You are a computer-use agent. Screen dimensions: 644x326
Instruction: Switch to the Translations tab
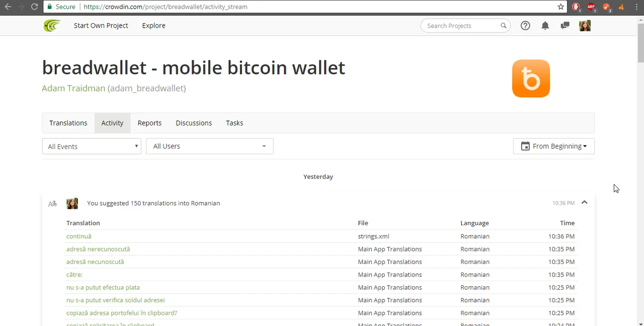tap(68, 123)
